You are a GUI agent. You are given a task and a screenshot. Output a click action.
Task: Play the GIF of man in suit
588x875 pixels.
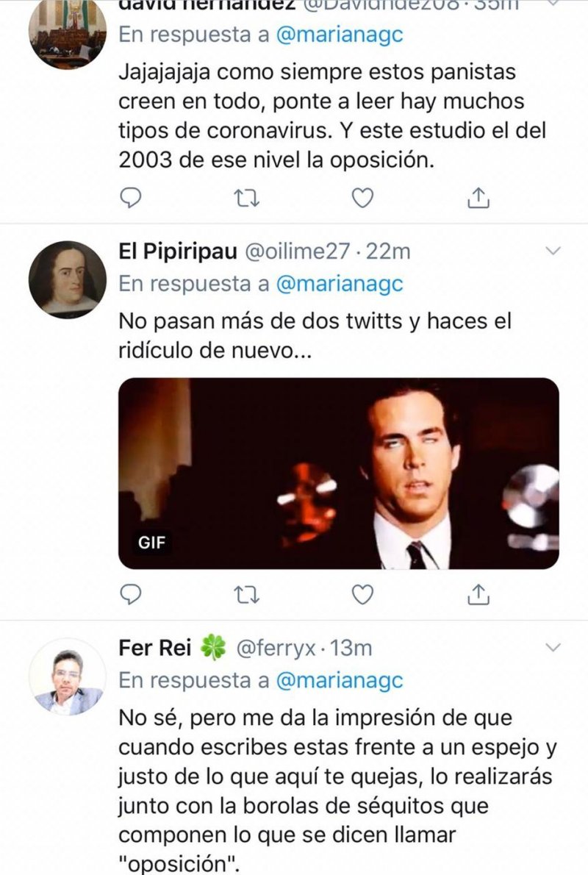pyautogui.click(x=339, y=474)
